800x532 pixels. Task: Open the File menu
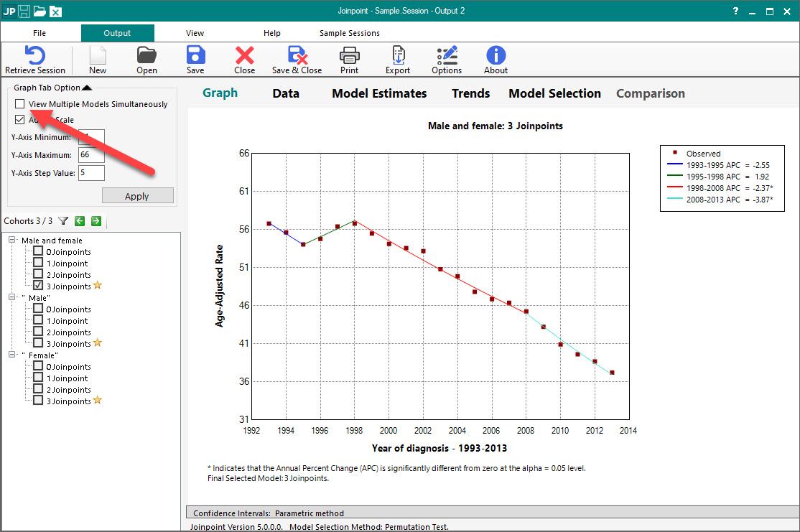(39, 33)
